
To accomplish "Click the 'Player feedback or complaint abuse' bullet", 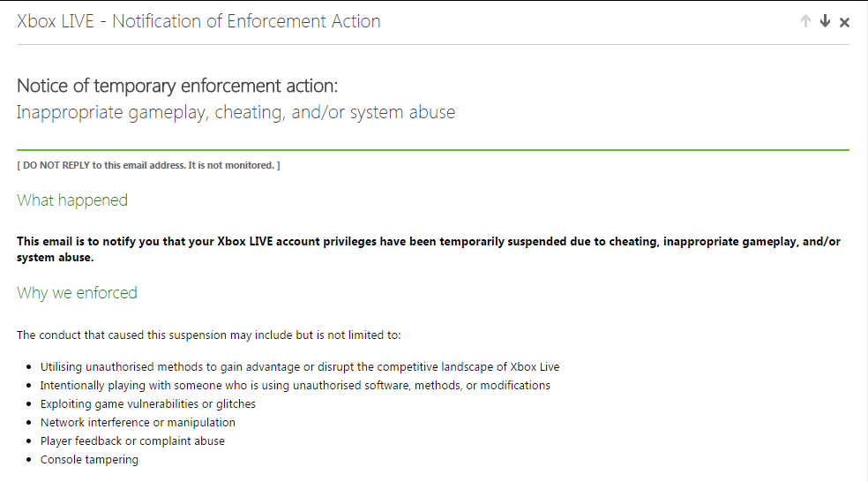I will click(132, 441).
